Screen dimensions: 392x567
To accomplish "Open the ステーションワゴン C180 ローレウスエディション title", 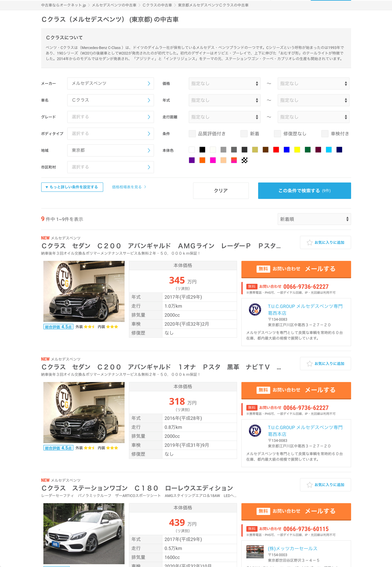I will tap(137, 488).
